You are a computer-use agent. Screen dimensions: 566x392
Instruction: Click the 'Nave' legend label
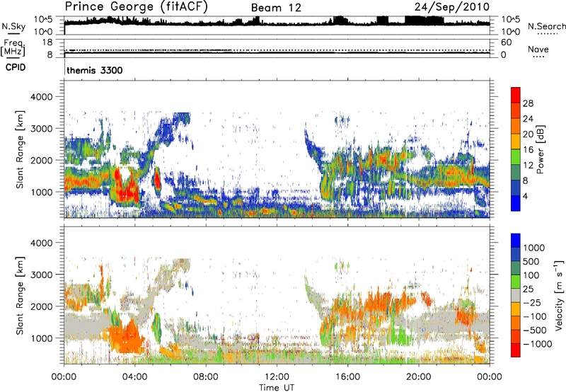point(538,50)
